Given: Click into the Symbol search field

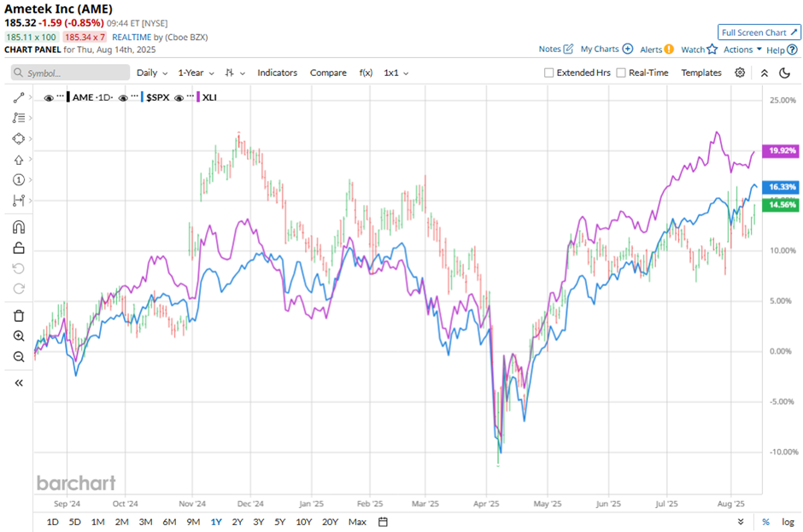Looking at the screenshot, I should tap(70, 73).
